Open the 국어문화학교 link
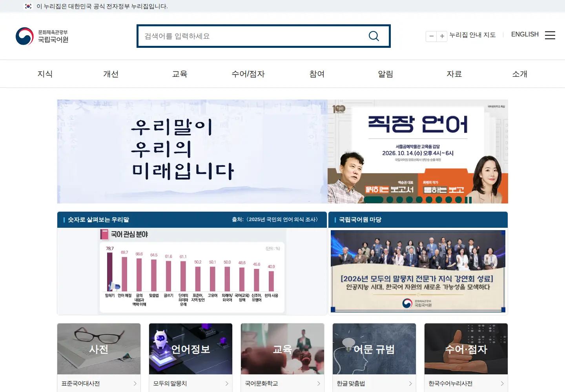The height and width of the screenshot is (392, 565). point(262,383)
